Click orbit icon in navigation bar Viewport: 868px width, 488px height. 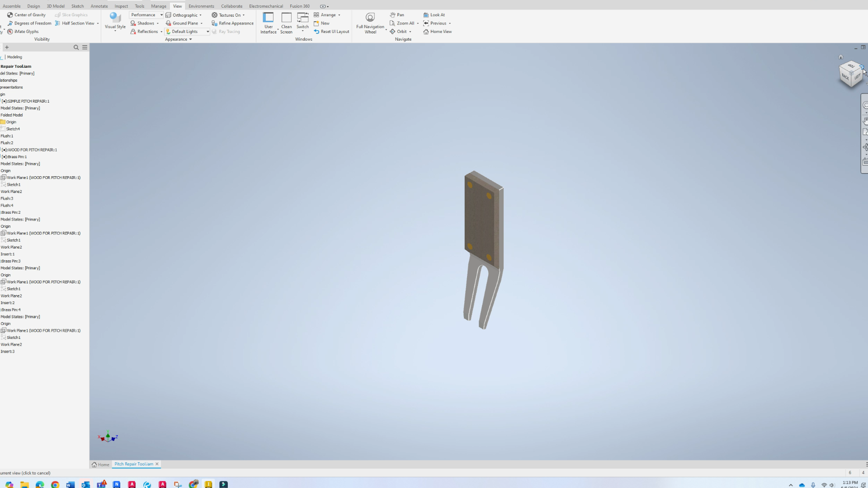point(865,147)
